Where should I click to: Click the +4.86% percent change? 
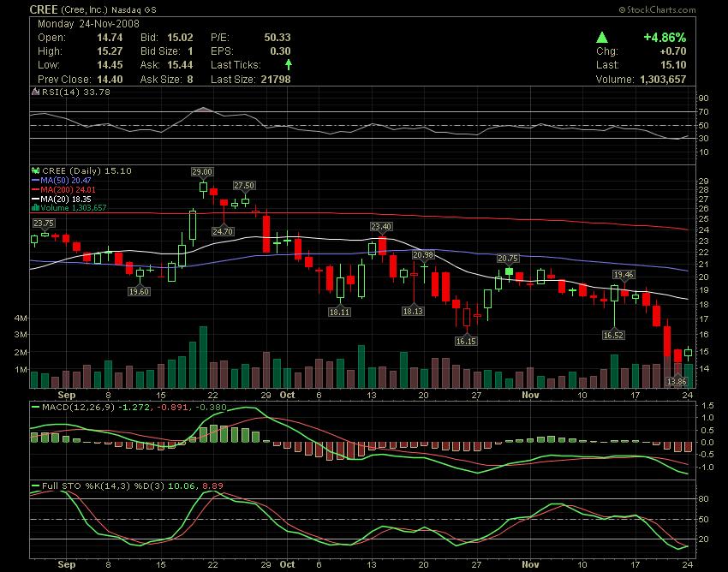[665, 37]
